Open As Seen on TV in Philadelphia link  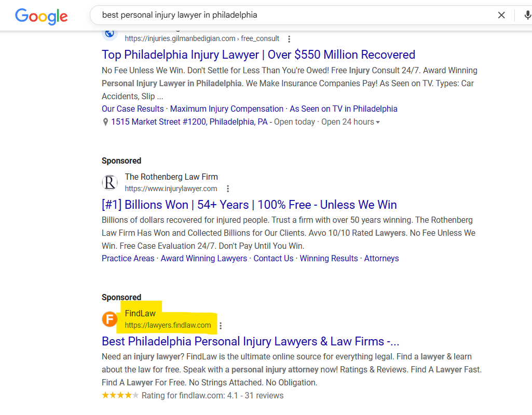[343, 109]
